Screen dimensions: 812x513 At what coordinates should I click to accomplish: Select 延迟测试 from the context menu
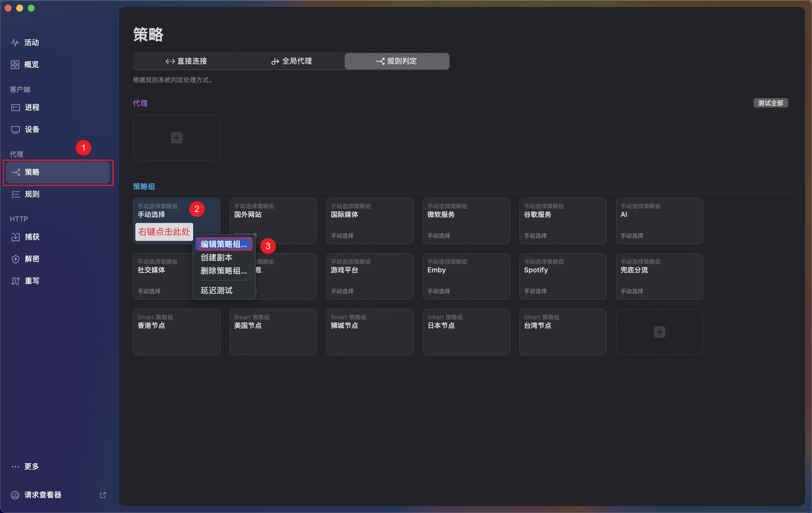217,290
